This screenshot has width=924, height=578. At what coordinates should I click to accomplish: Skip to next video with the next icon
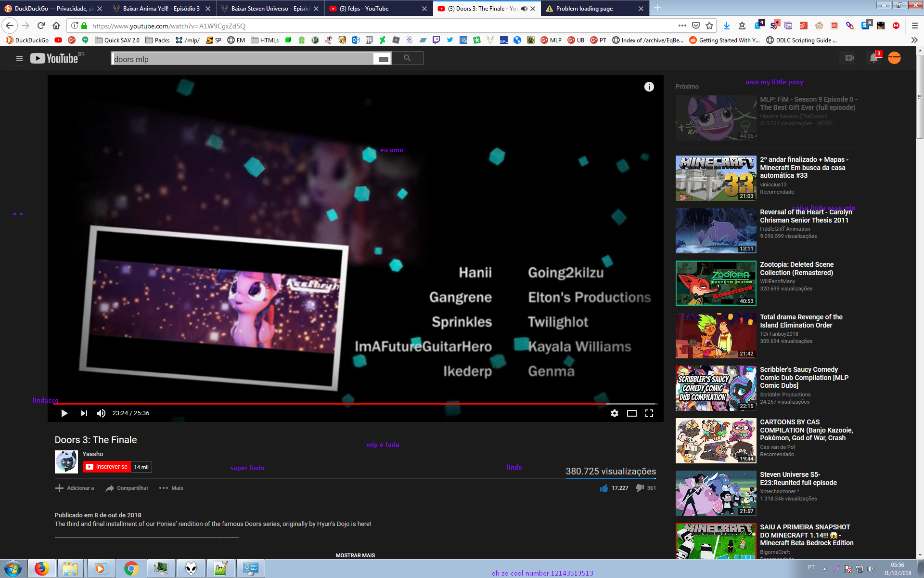[x=84, y=413]
